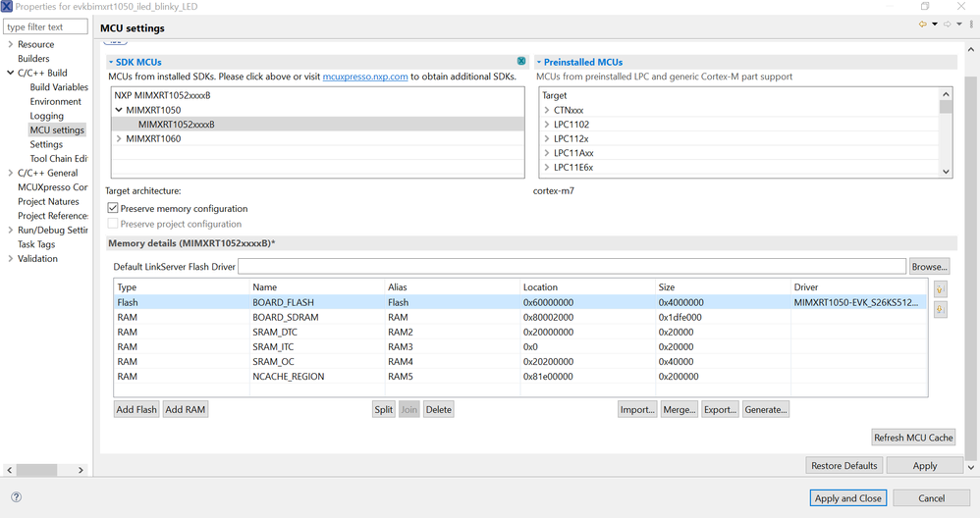Click the Refresh MCU Cache button
The width and height of the screenshot is (980, 518).
[x=913, y=438]
